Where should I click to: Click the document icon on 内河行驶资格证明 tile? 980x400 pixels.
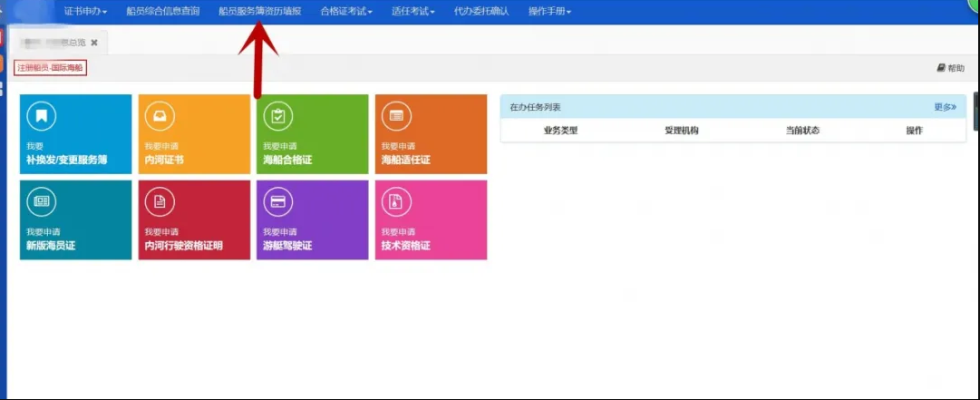point(160,201)
